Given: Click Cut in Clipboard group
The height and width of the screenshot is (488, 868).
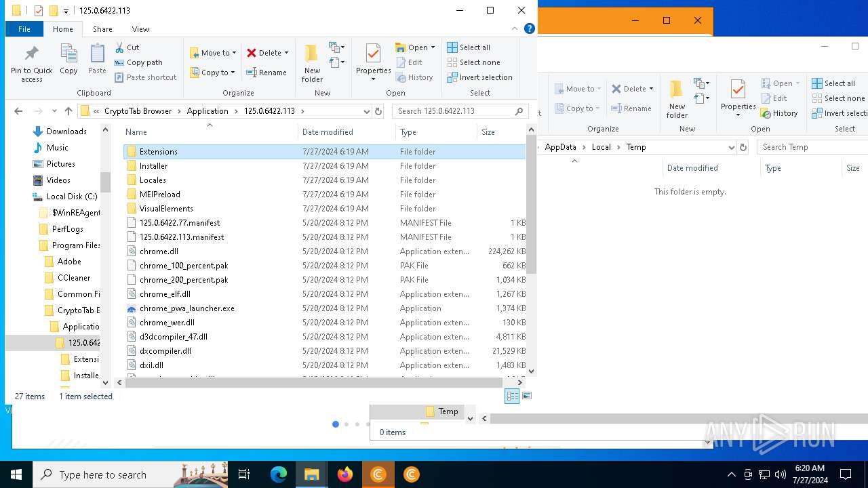Looking at the screenshot, I should coord(127,47).
